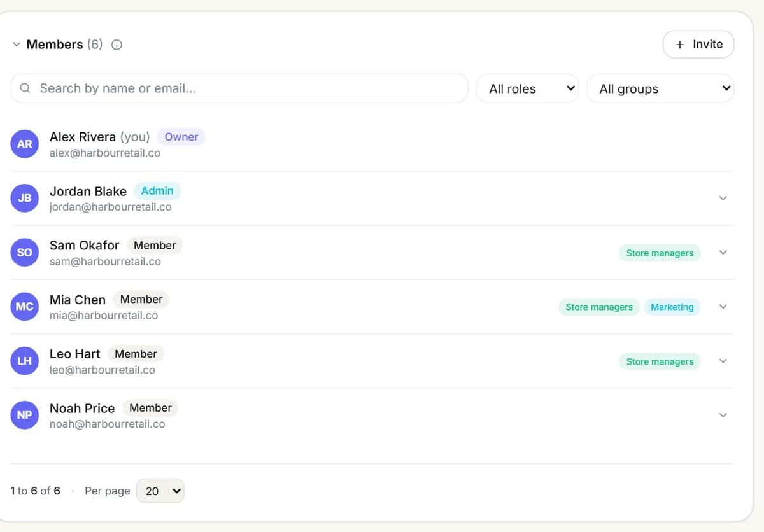
Task: Click Mia Chen's MC avatar
Action: pos(25,307)
